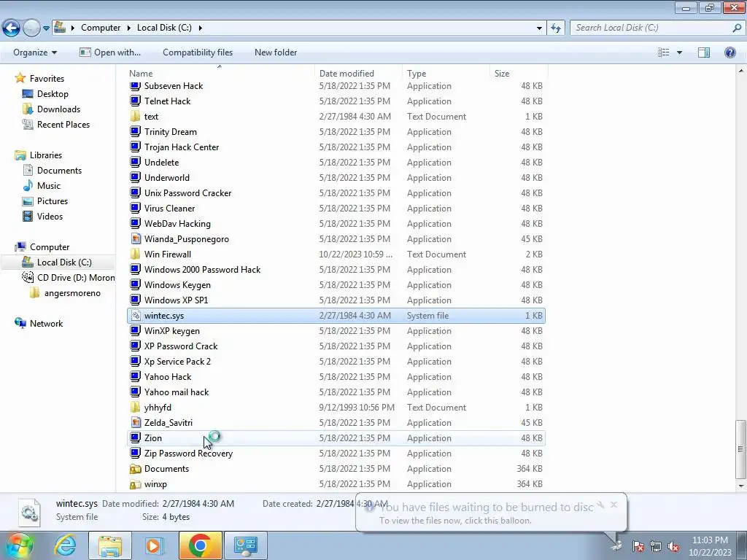
Task: Click the change view icon
Action: [664, 52]
